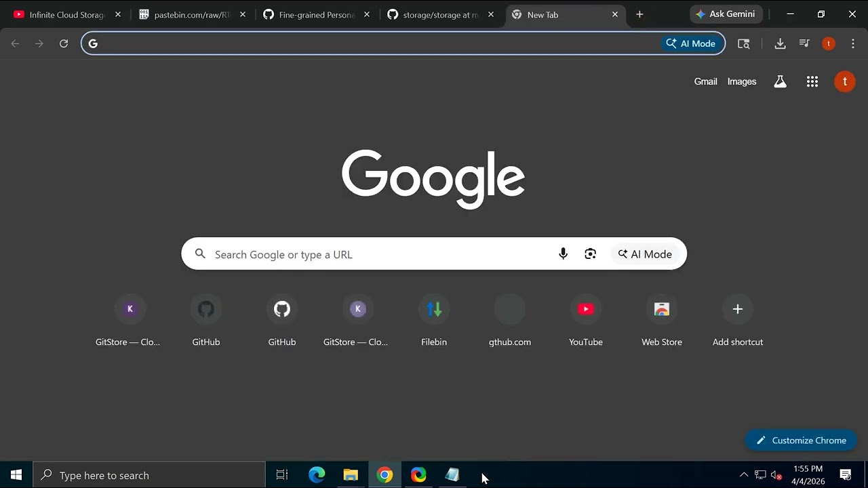Viewport: 868px width, 488px height.
Task: Go back with the back arrow
Action: pos(15,43)
